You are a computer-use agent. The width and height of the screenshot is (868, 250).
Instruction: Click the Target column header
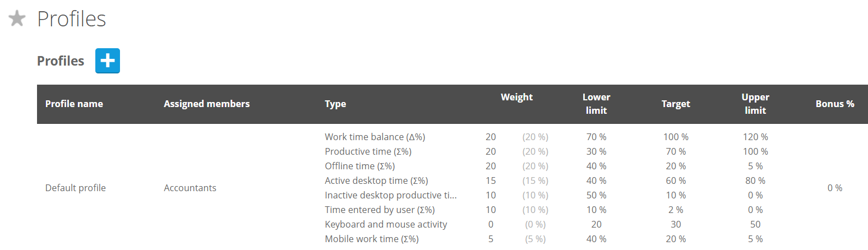tap(676, 104)
